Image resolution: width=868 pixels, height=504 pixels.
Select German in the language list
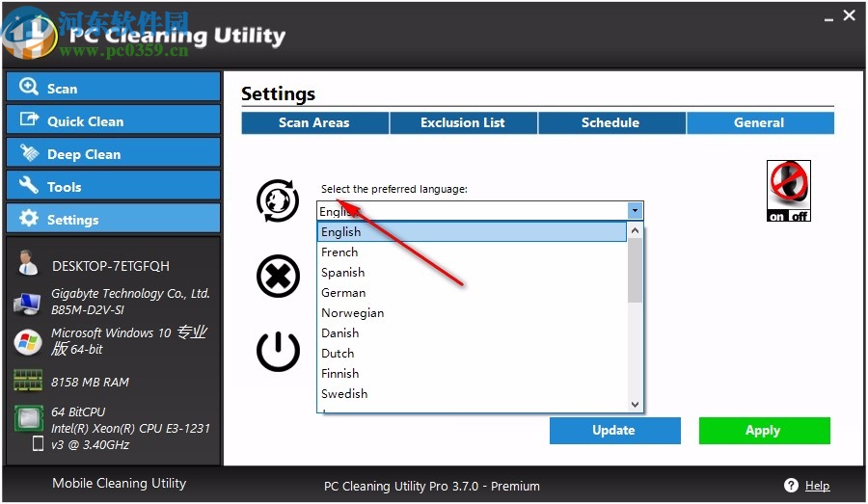473,293
